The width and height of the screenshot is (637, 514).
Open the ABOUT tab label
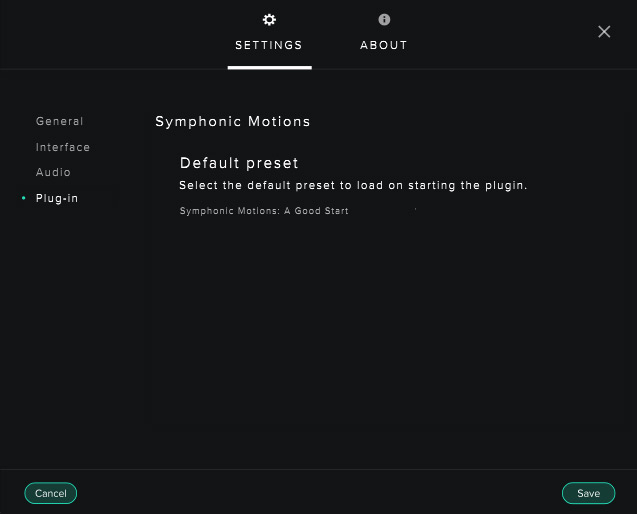[x=384, y=45]
